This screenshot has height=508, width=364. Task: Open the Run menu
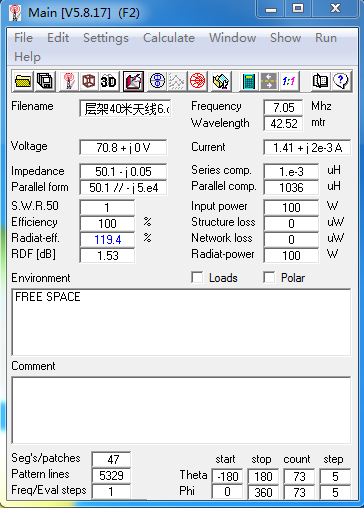click(326, 38)
